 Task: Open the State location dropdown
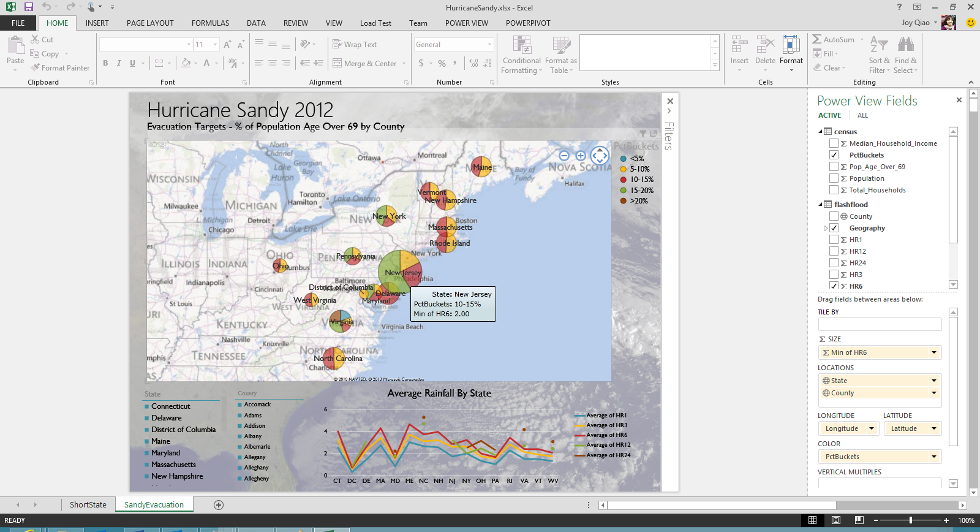click(x=934, y=381)
